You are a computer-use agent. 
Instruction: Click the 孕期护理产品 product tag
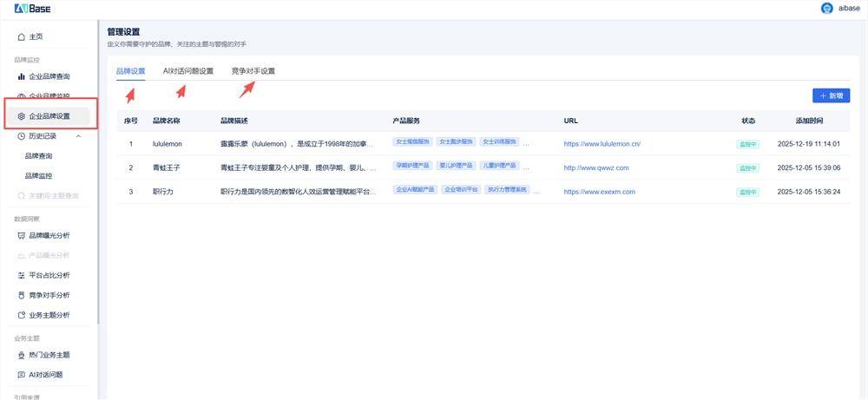pos(412,166)
